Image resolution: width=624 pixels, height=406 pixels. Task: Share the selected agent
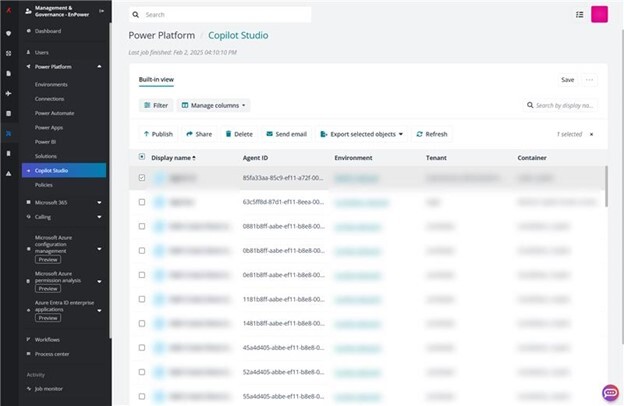(x=199, y=134)
